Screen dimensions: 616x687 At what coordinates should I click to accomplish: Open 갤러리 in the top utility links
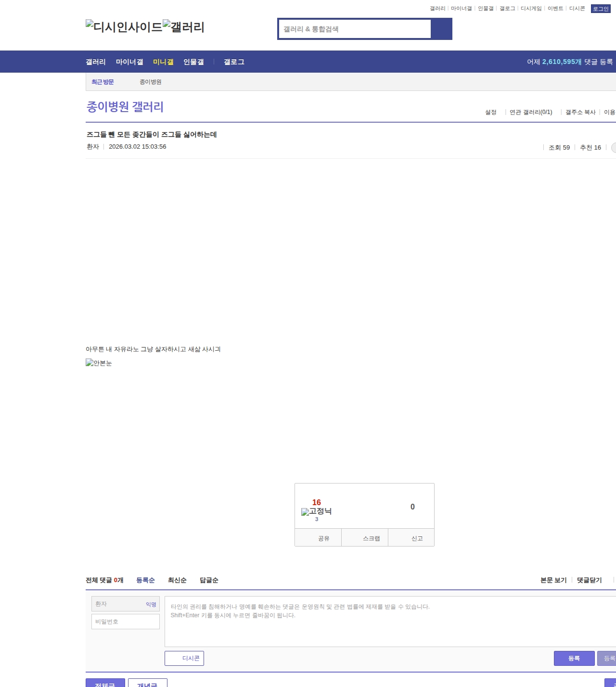coord(437,8)
